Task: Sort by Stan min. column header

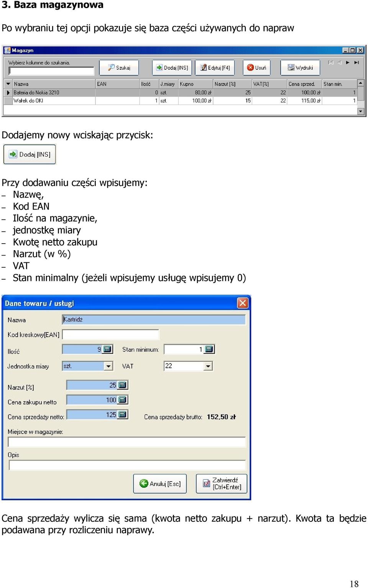Action: click(340, 84)
